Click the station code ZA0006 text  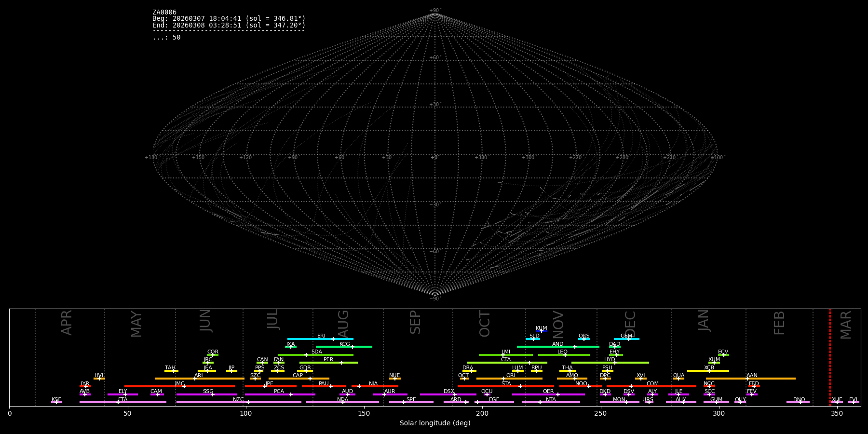click(x=164, y=13)
